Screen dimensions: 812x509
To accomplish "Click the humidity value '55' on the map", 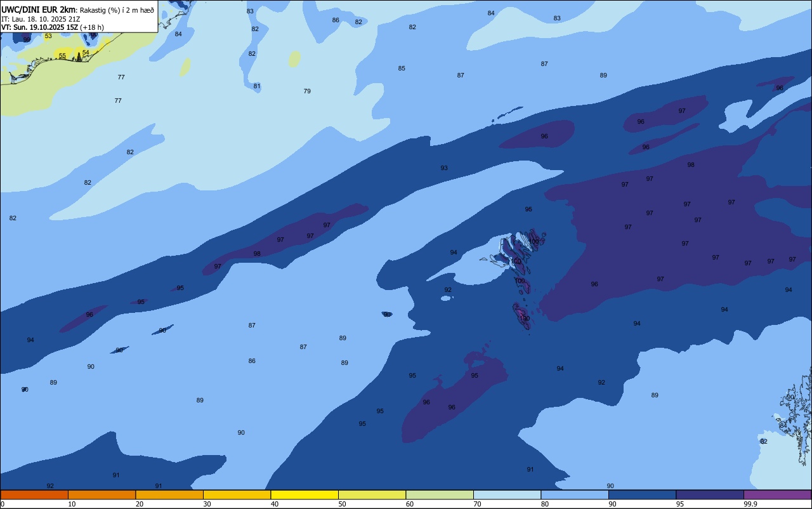I will [62, 56].
